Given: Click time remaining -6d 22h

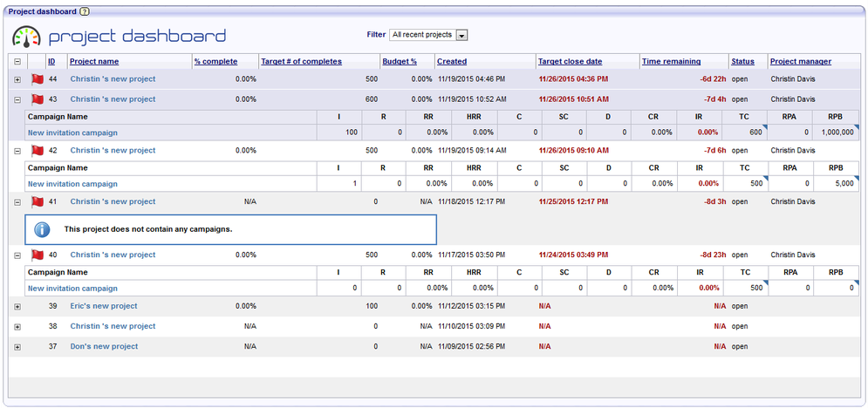Looking at the screenshot, I should (x=713, y=79).
